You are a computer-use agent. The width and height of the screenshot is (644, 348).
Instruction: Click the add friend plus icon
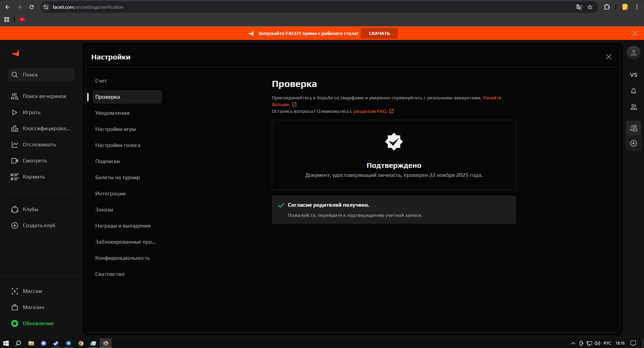click(633, 143)
